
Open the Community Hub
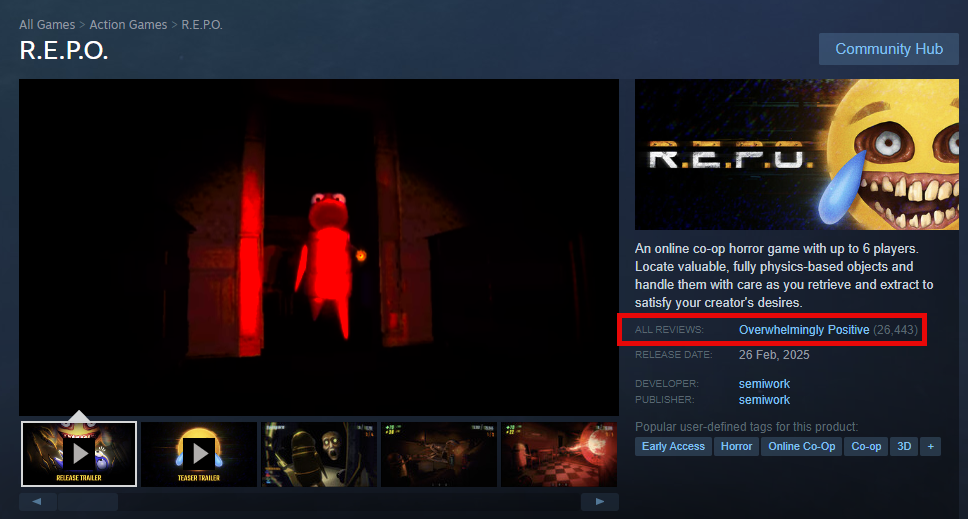click(x=888, y=49)
